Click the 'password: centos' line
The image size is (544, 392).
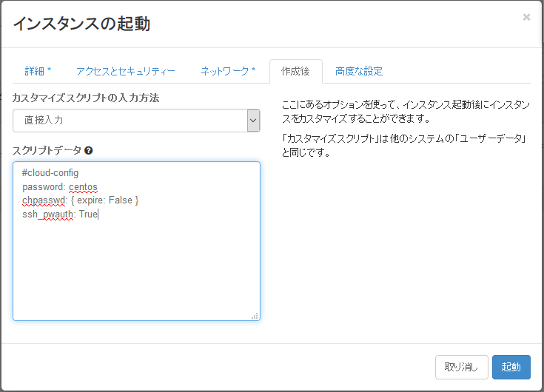pos(60,187)
